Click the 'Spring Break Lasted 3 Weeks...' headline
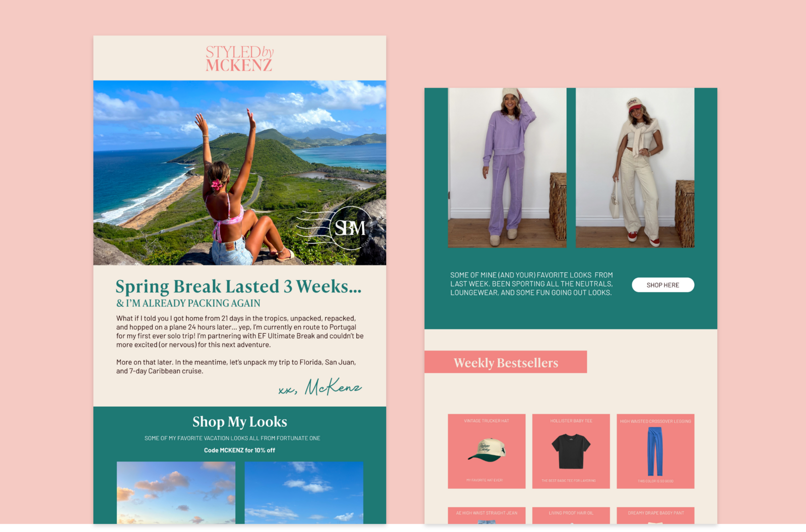This screenshot has height=532, width=806. 238,286
